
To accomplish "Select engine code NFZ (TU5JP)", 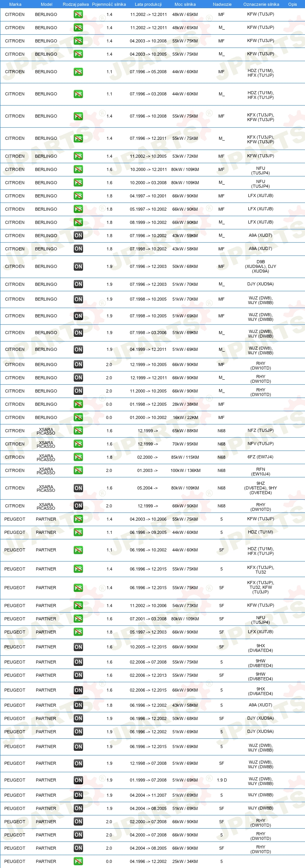I will pyautogui.click(x=261, y=431).
